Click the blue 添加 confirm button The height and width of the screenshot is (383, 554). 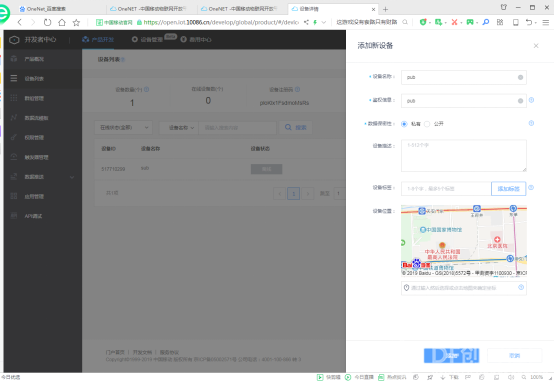tap(452, 355)
